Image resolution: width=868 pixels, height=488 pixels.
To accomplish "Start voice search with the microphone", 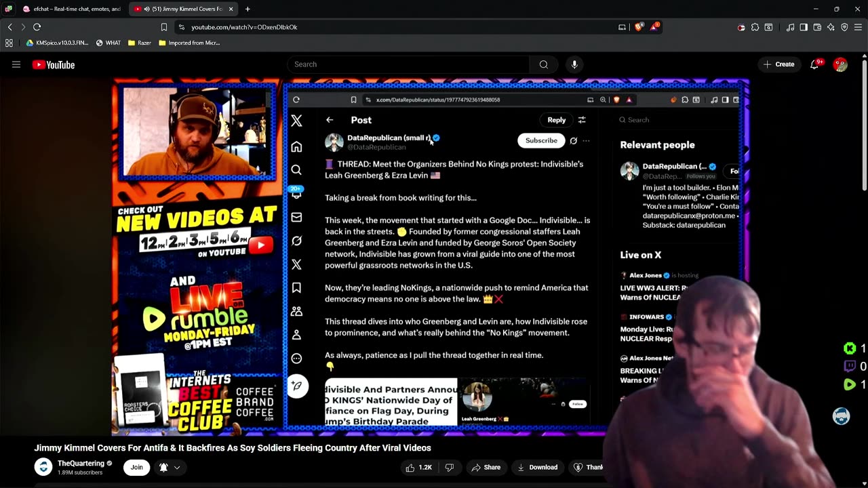I will pyautogui.click(x=574, y=64).
